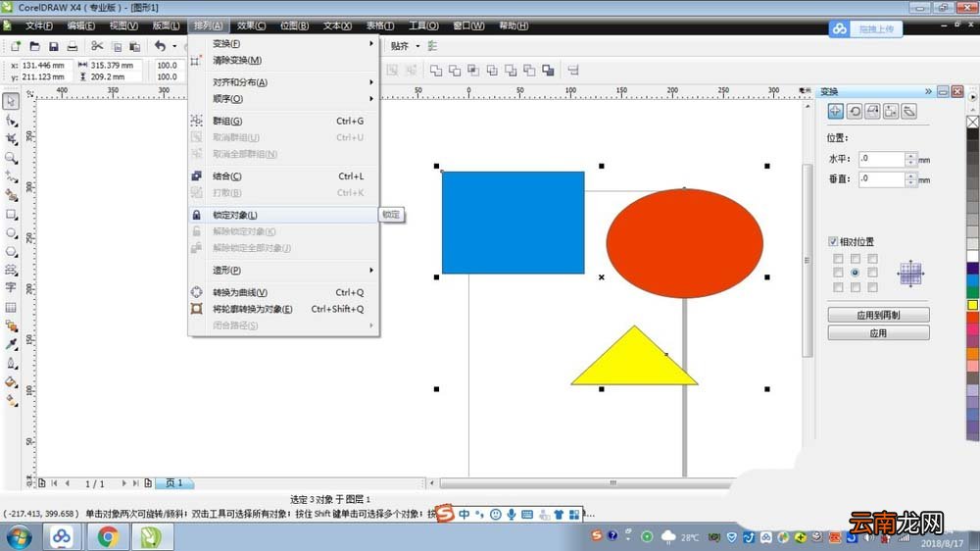Choose 结合(C) from the menu
Screen dimensions: 980x551
(x=283, y=176)
